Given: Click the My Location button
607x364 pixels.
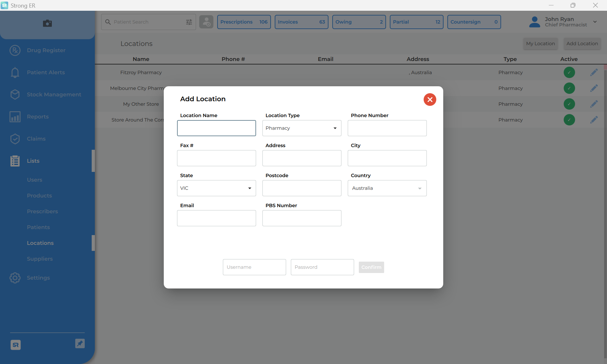Looking at the screenshot, I should tap(541, 44).
